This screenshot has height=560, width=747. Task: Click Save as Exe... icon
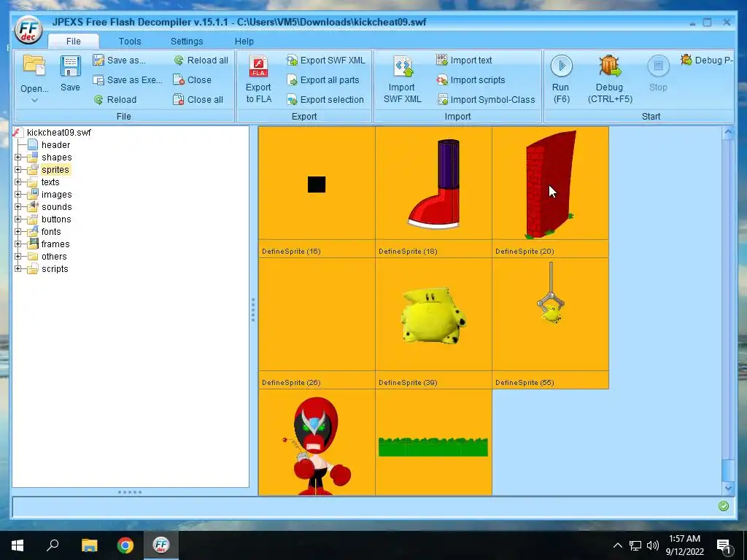pos(98,80)
